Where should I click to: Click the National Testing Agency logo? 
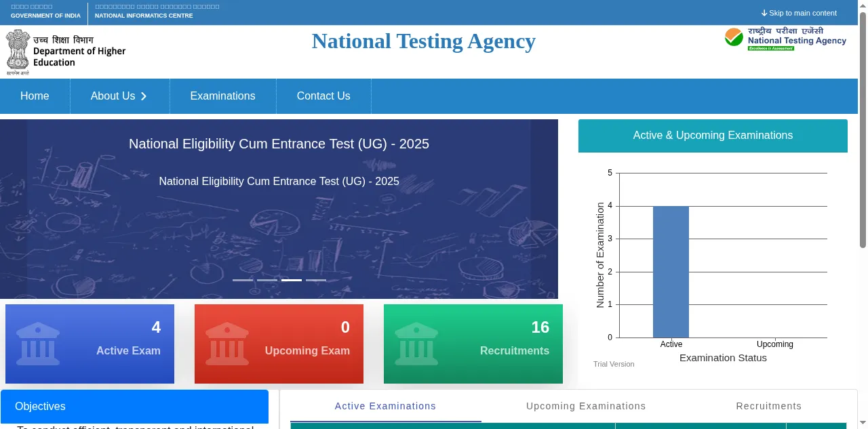point(785,39)
